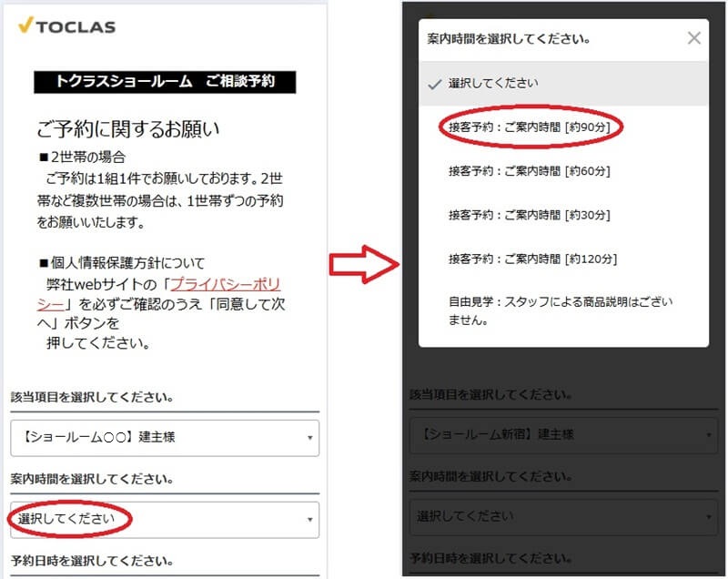Click the トクラスショールーム ご相談予約 black banner

166,82
